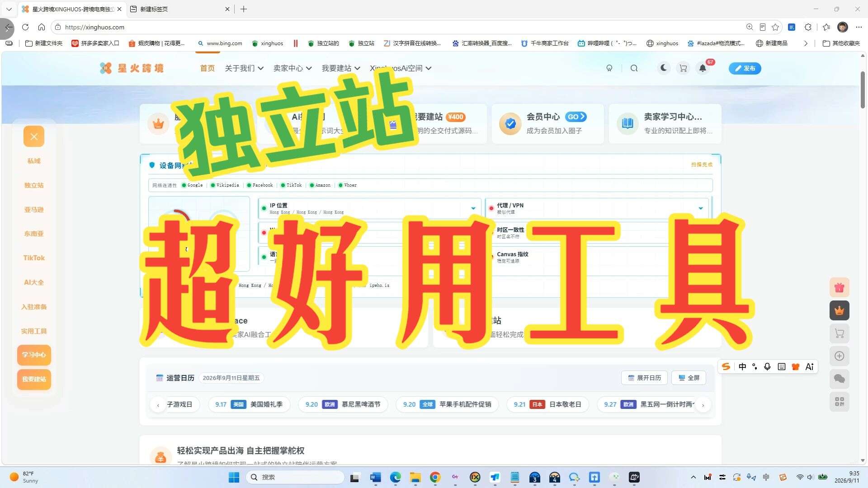Image resolution: width=868 pixels, height=488 pixels.
Task: Click the floating plus circle icon
Action: (840, 356)
